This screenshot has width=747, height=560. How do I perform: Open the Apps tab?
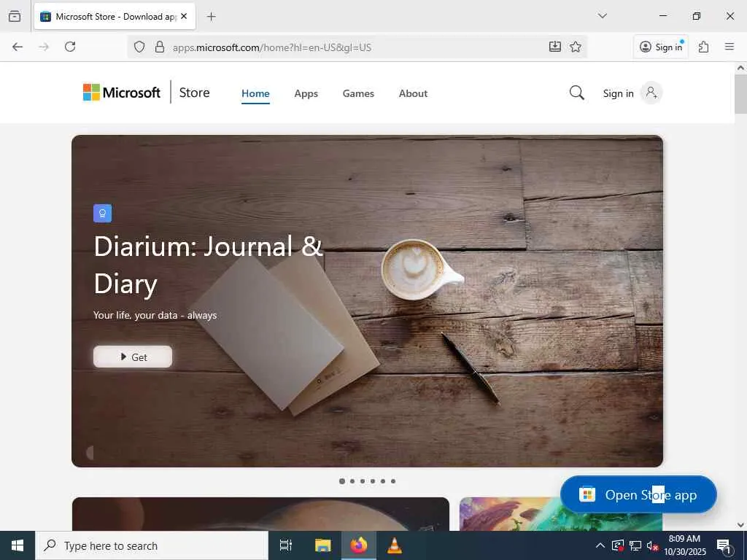[306, 93]
